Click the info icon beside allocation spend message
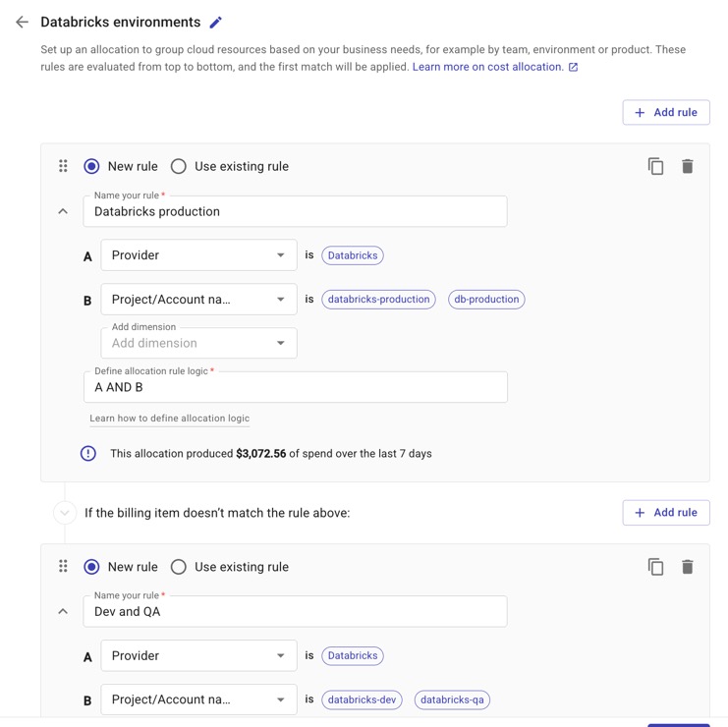 [88, 453]
